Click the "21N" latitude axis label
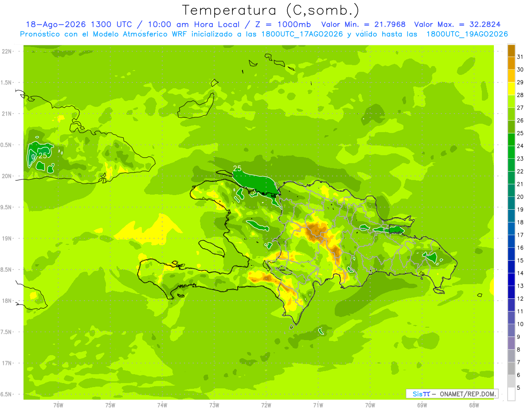Viewport: 532px width, 411px height. [8, 114]
